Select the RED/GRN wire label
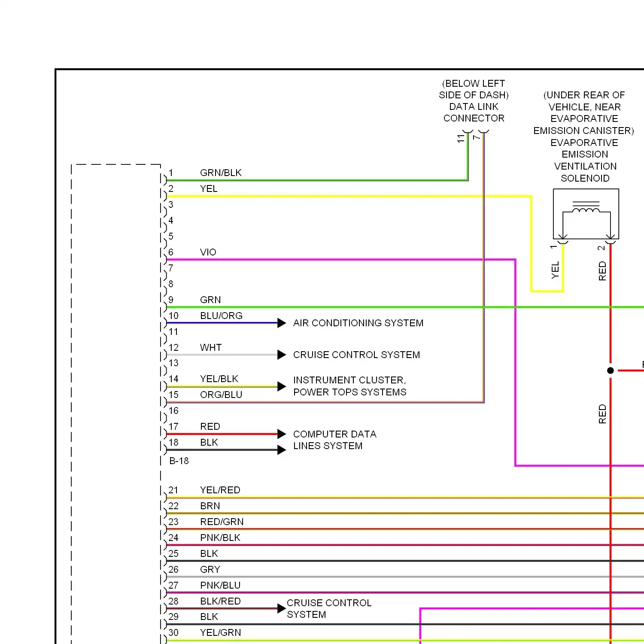Viewport: 644px width, 644px height. (x=222, y=522)
